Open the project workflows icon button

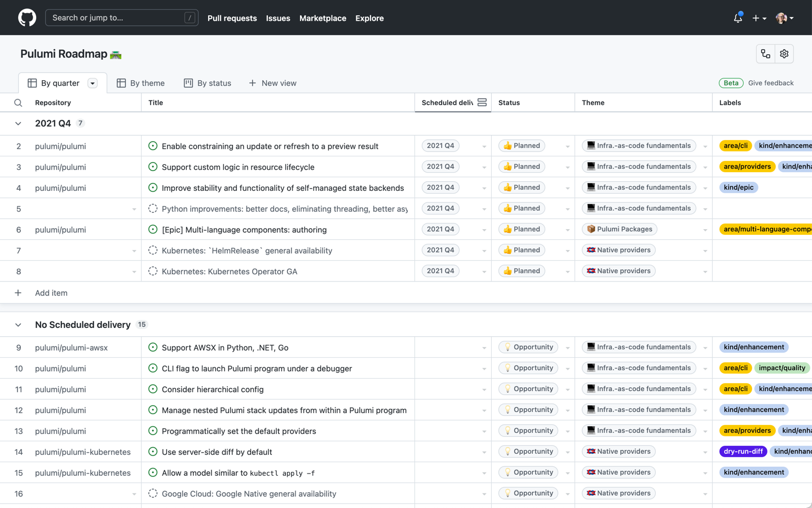point(765,54)
